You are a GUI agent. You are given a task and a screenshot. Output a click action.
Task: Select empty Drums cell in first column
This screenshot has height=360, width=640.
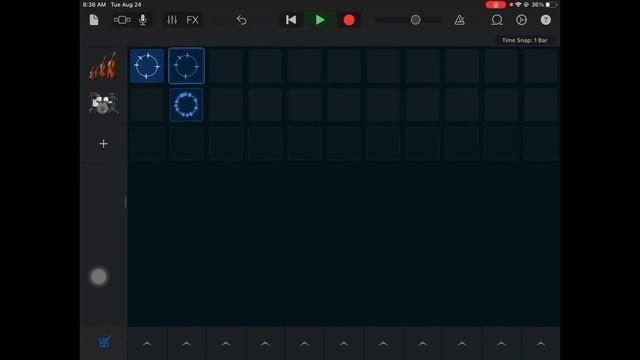tap(147, 105)
